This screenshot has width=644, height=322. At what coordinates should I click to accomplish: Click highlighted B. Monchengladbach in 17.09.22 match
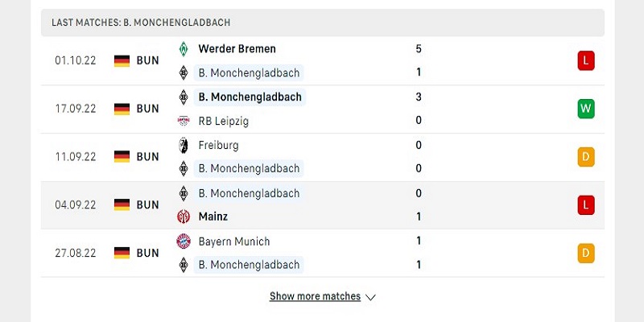tap(250, 97)
